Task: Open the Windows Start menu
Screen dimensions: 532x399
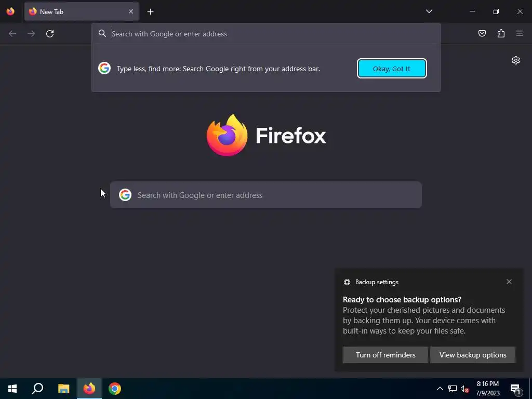Action: (12, 389)
